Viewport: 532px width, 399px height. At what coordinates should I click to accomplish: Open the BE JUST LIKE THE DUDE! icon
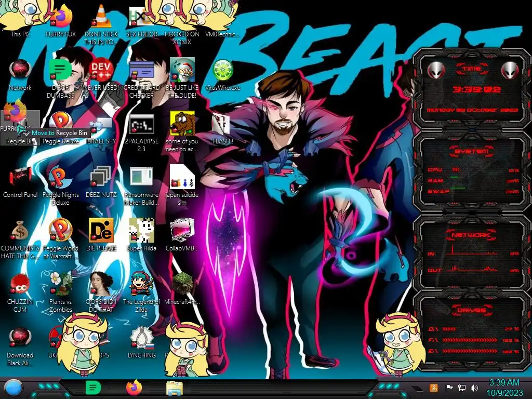click(182, 71)
